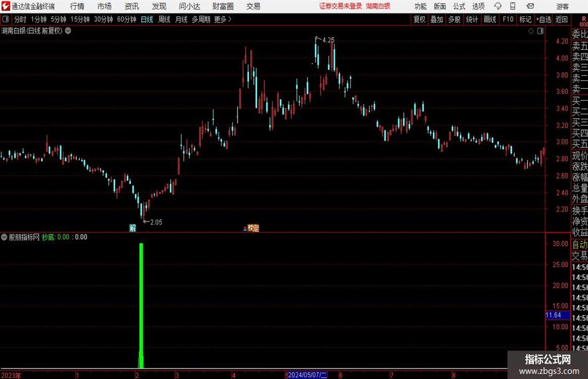
Task: Click the 2.05 low price label
Action: pyautogui.click(x=156, y=222)
